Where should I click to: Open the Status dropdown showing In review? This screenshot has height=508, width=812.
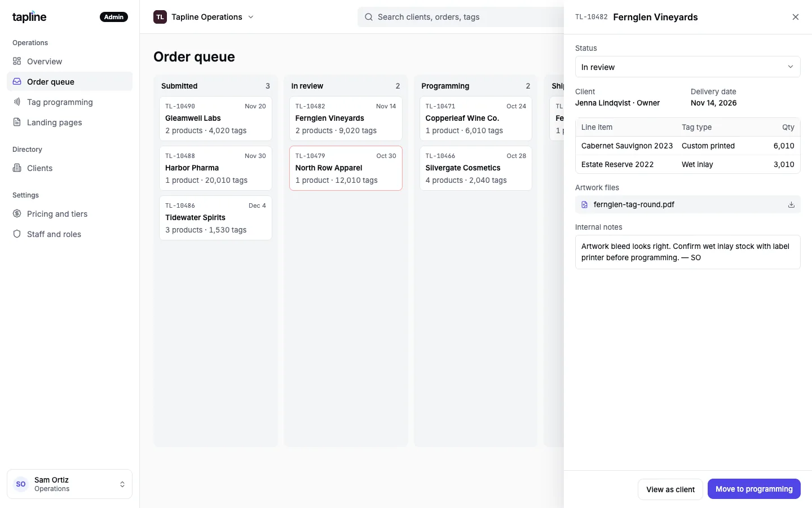pyautogui.click(x=688, y=67)
